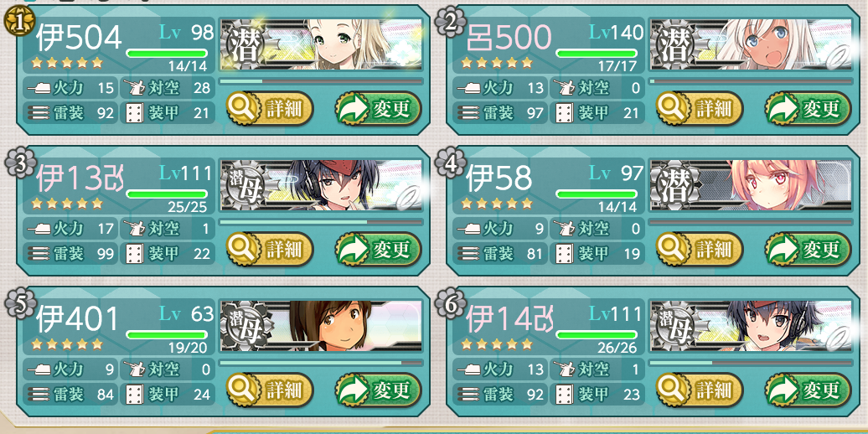Select 呂500 portrait banner
The image size is (868, 434).
(x=752, y=44)
